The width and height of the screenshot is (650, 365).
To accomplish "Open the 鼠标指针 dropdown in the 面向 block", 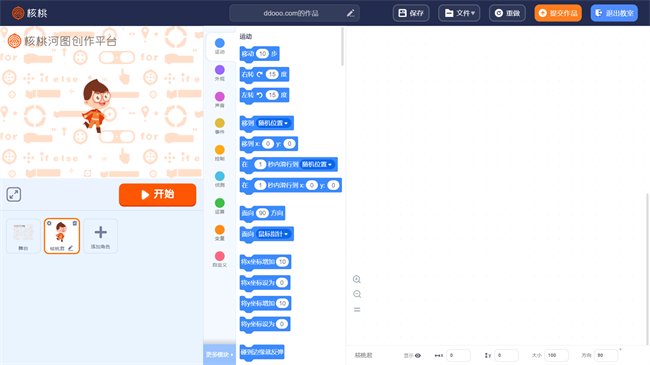I will pos(274,234).
